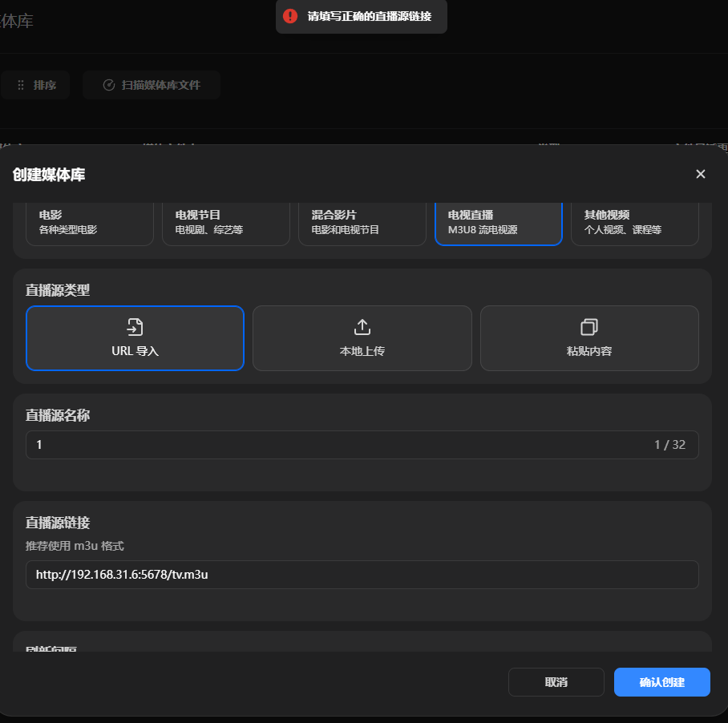
Task: Close the 创建媒体库 dialog with X
Action: pos(700,174)
